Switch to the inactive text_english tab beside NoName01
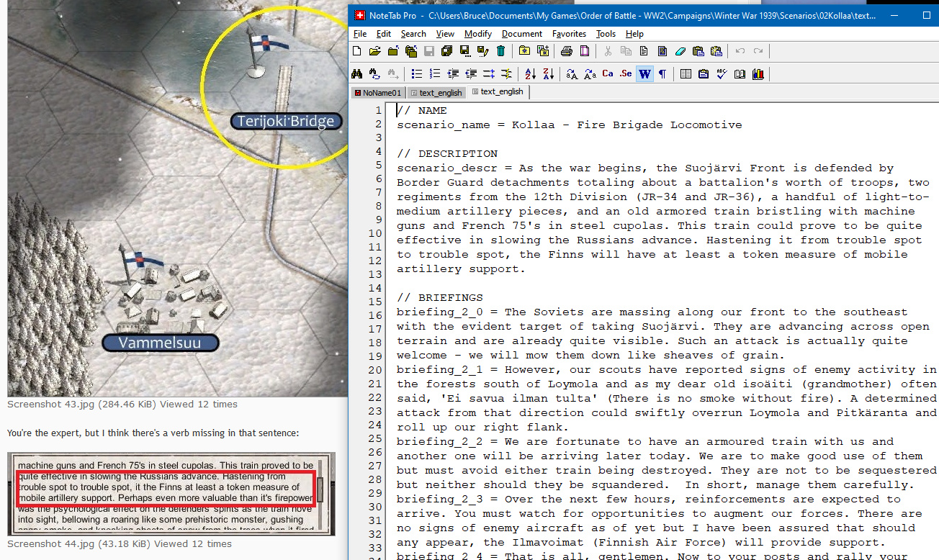Image resolution: width=939 pixels, height=560 pixels. coord(436,92)
